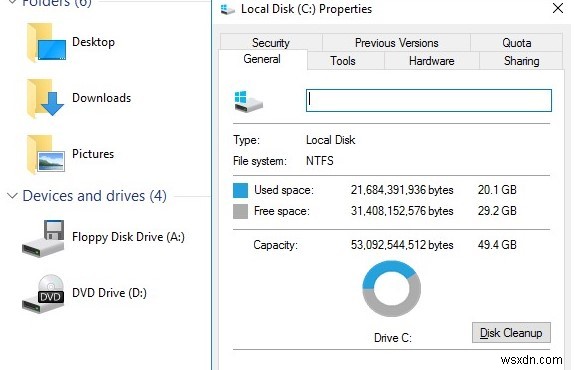Click the Windows drive icon beside the name field
Viewport: 574px width, 370px height.
pyautogui.click(x=249, y=101)
